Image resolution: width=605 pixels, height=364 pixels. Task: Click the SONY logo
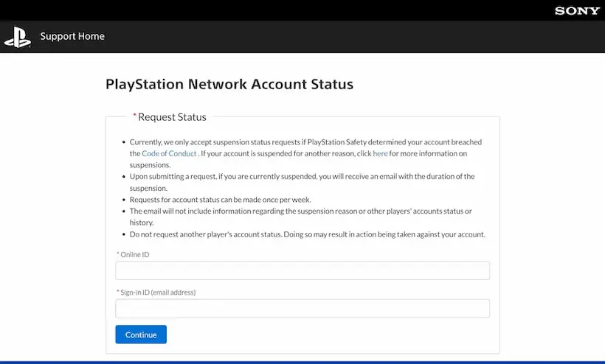pos(577,11)
